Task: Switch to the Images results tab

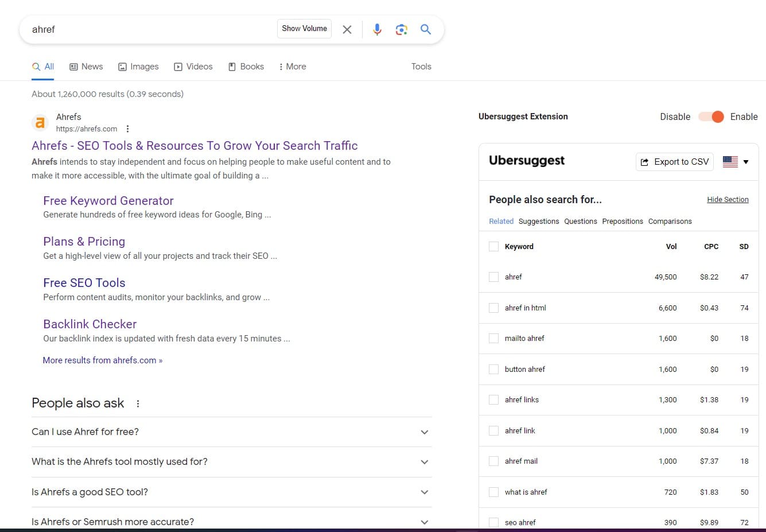Action: [x=138, y=67]
